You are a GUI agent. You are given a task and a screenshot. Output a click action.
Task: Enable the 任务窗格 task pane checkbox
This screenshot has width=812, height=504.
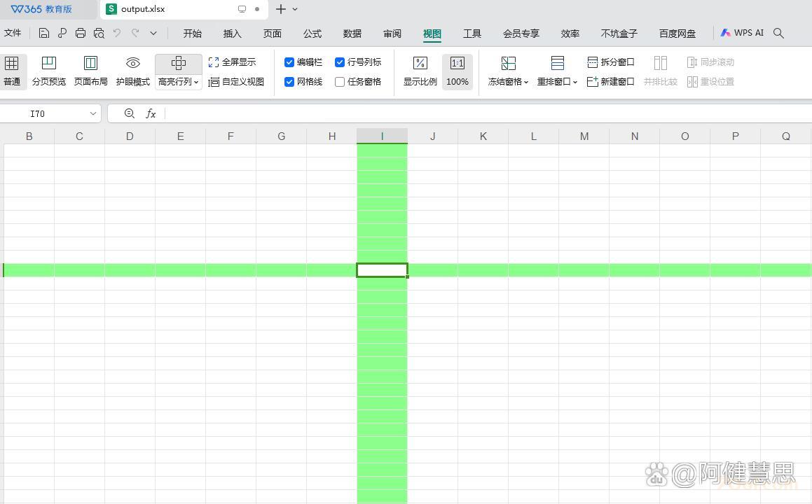[340, 81]
